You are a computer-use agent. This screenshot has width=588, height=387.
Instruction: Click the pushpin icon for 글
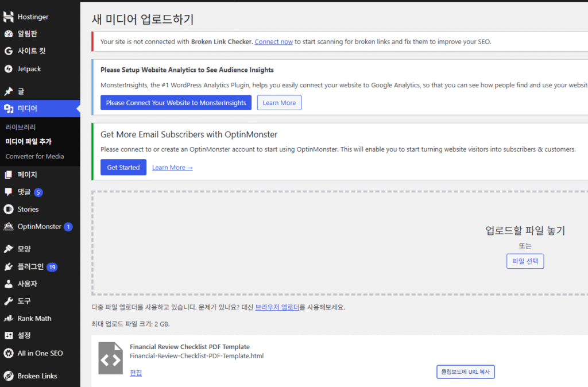tap(8, 91)
